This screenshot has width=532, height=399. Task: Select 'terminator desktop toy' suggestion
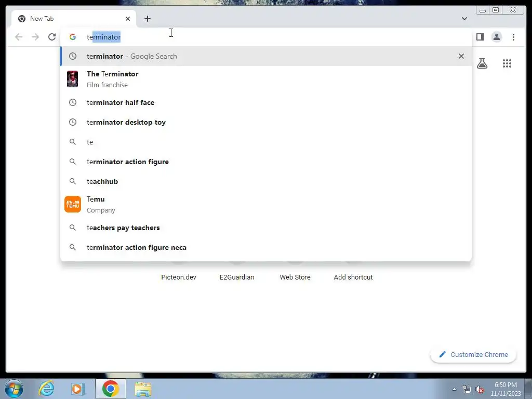[266, 122]
